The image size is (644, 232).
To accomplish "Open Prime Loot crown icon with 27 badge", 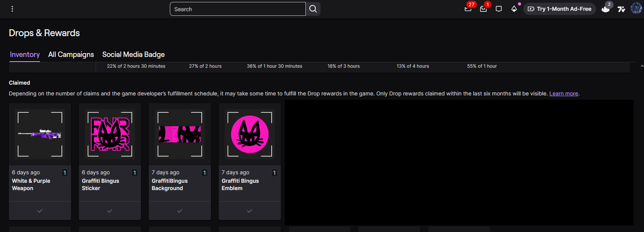I will (468, 9).
